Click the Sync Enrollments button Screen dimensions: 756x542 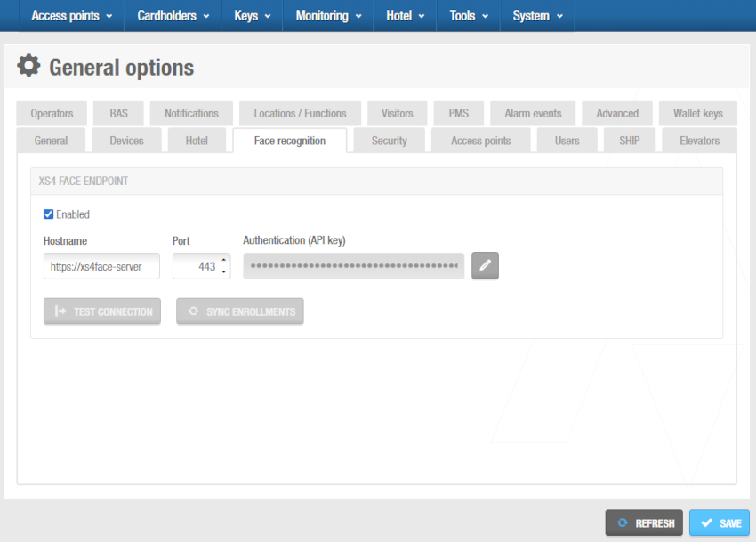240,311
